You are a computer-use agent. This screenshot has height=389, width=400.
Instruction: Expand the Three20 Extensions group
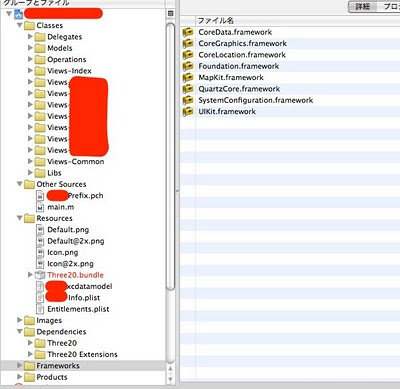point(30,354)
